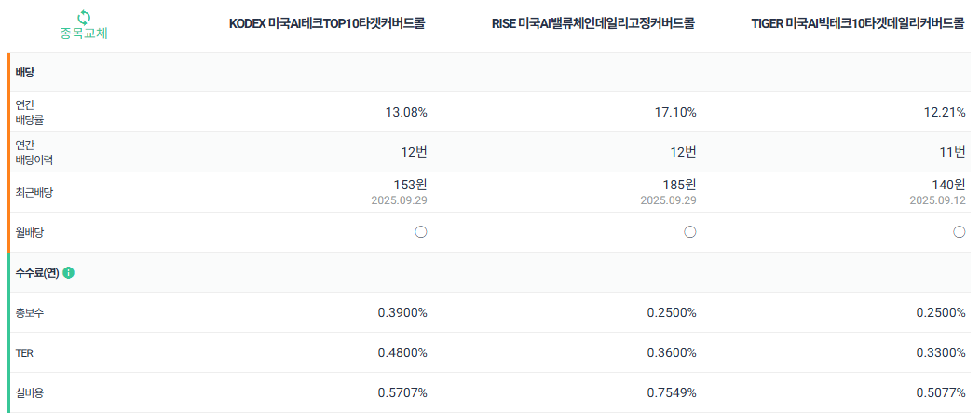Click the 0.3300% TER value
The height and width of the screenshot is (413, 980).
point(941,353)
